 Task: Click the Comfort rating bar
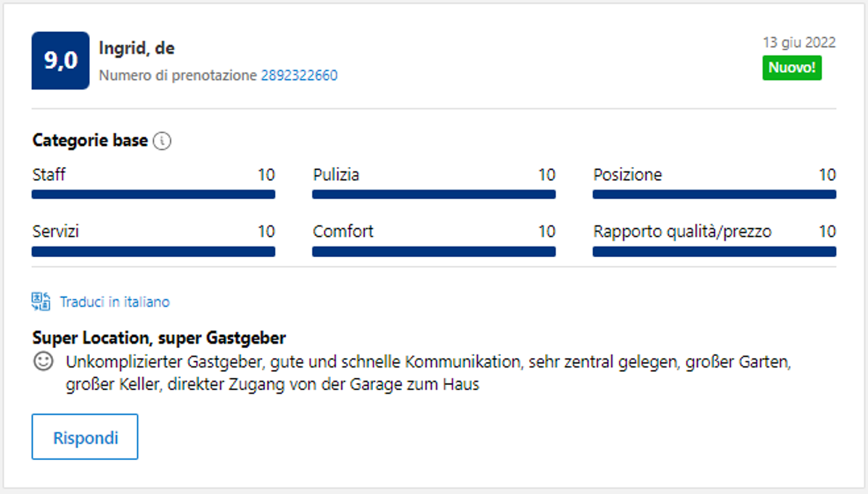coord(433,252)
